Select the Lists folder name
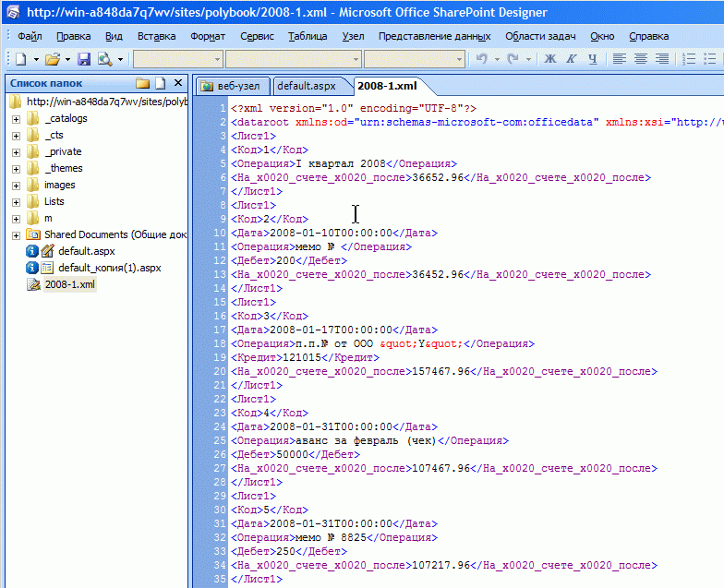This screenshot has height=588, width=724. point(54,201)
